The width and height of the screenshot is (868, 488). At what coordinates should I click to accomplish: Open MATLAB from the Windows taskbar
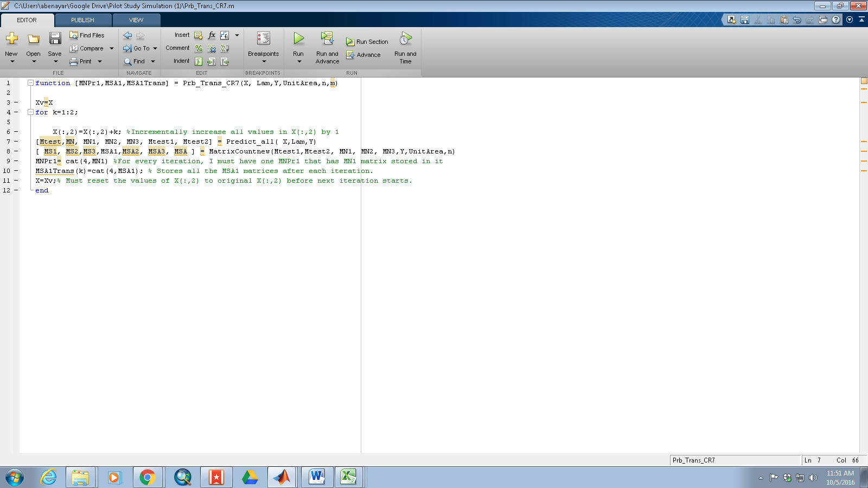[282, 477]
